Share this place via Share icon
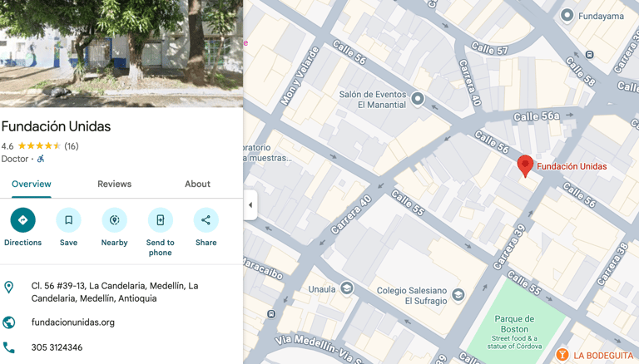Screen dimensions: 639x364 click(206, 220)
